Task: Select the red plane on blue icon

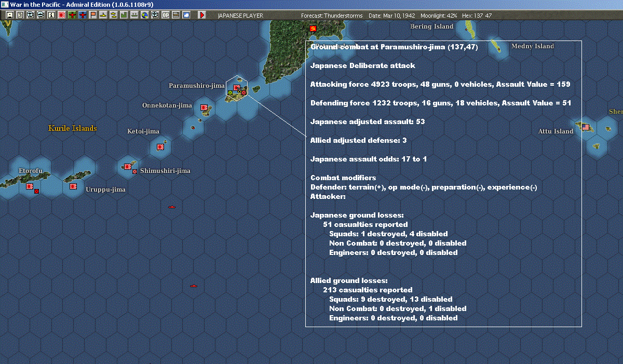Action: coord(83,15)
